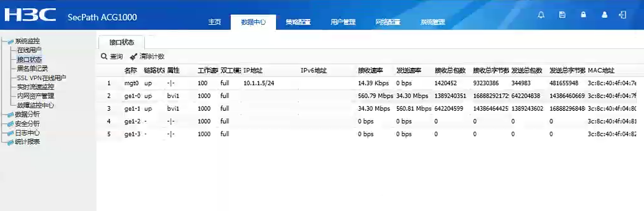Click the user account icon
The height and width of the screenshot is (211, 644).
click(x=604, y=15)
